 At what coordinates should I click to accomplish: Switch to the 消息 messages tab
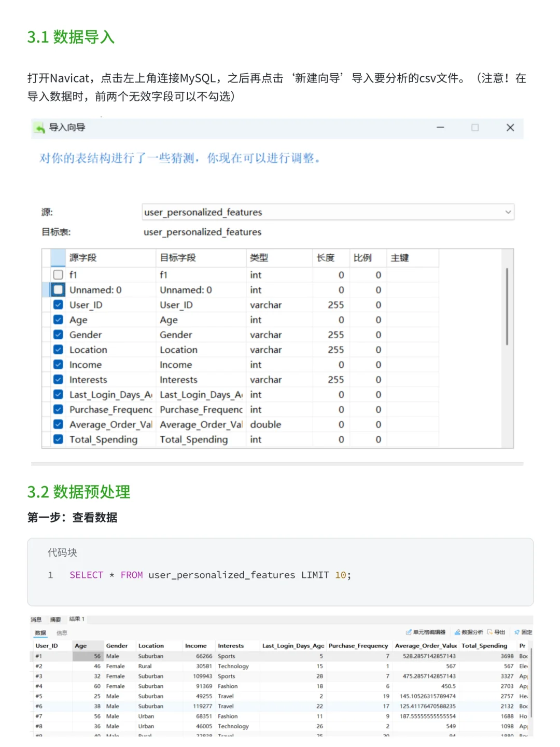click(36, 619)
